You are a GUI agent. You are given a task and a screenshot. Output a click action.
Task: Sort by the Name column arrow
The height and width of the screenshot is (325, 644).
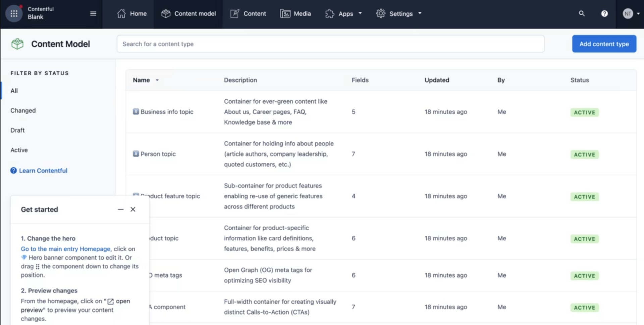(x=157, y=80)
